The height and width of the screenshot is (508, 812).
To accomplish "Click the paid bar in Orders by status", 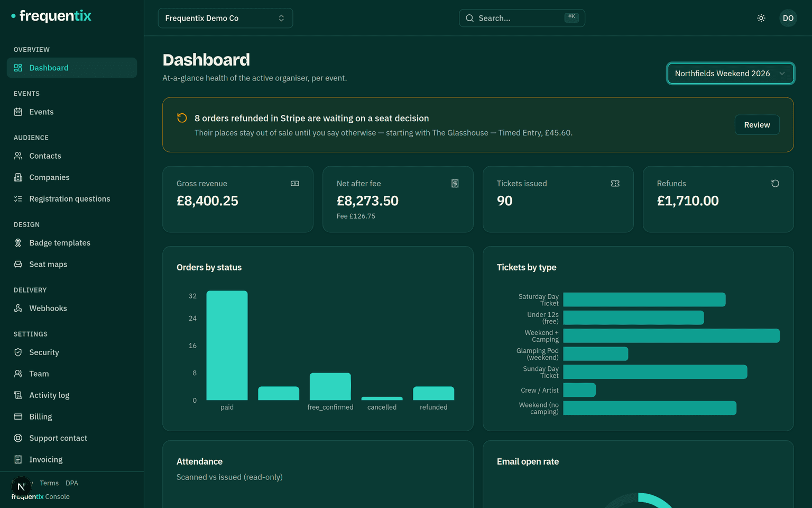I will [227, 346].
